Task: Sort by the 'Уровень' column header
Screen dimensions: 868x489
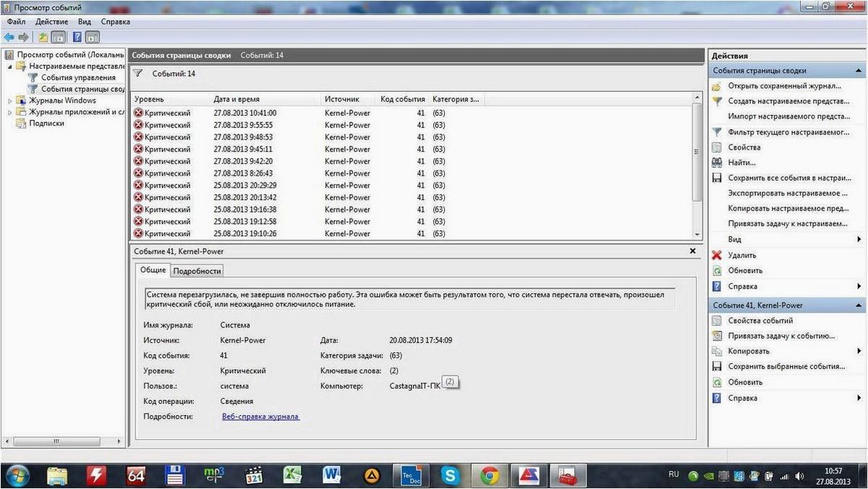Action: [x=171, y=99]
